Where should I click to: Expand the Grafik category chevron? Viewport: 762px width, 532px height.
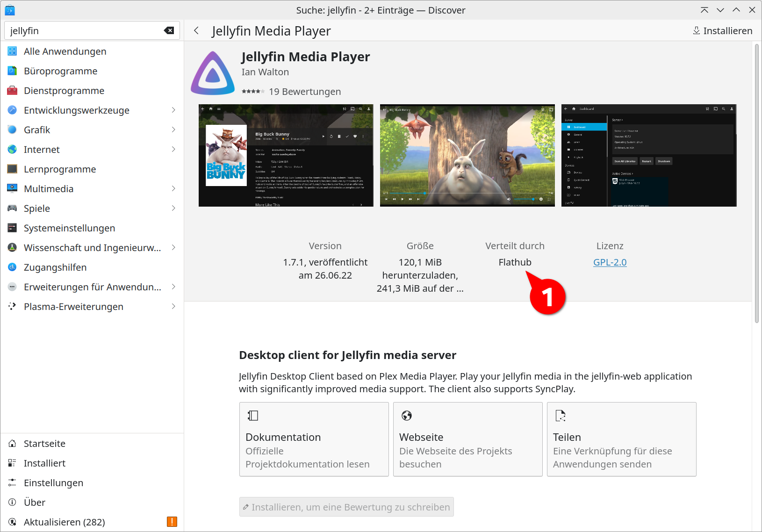[x=173, y=130]
